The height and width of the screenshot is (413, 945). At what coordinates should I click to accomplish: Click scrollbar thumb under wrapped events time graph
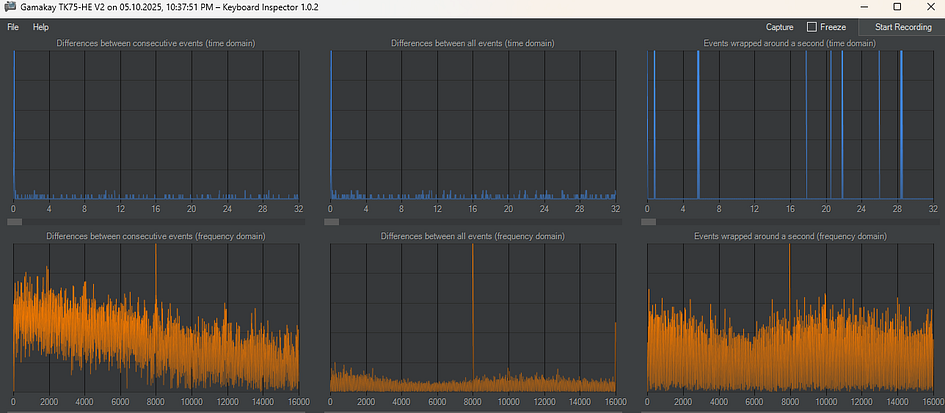point(648,222)
